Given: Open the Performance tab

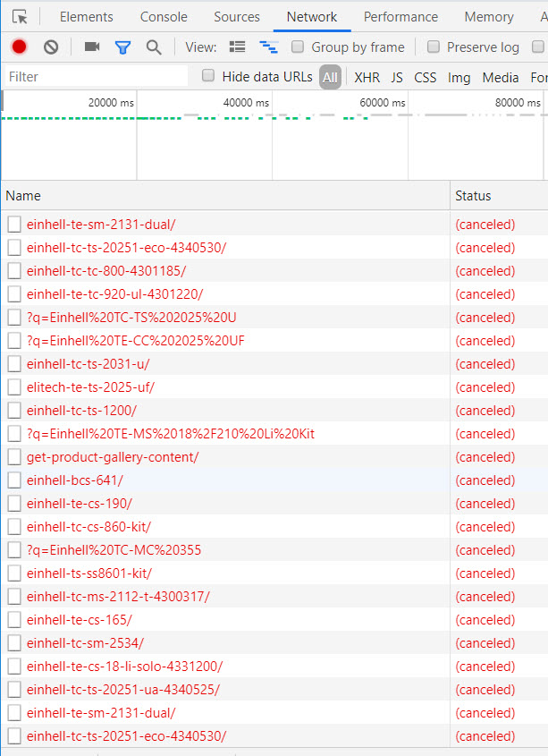Looking at the screenshot, I should point(400,17).
